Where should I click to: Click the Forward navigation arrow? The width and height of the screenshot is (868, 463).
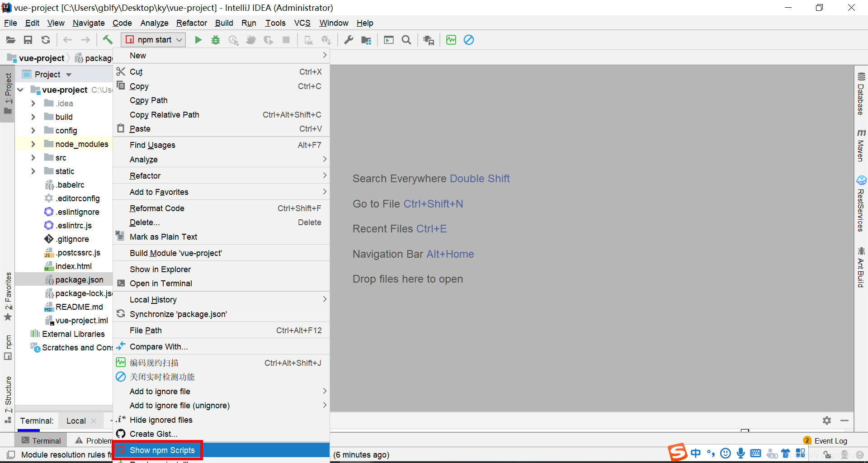point(85,40)
